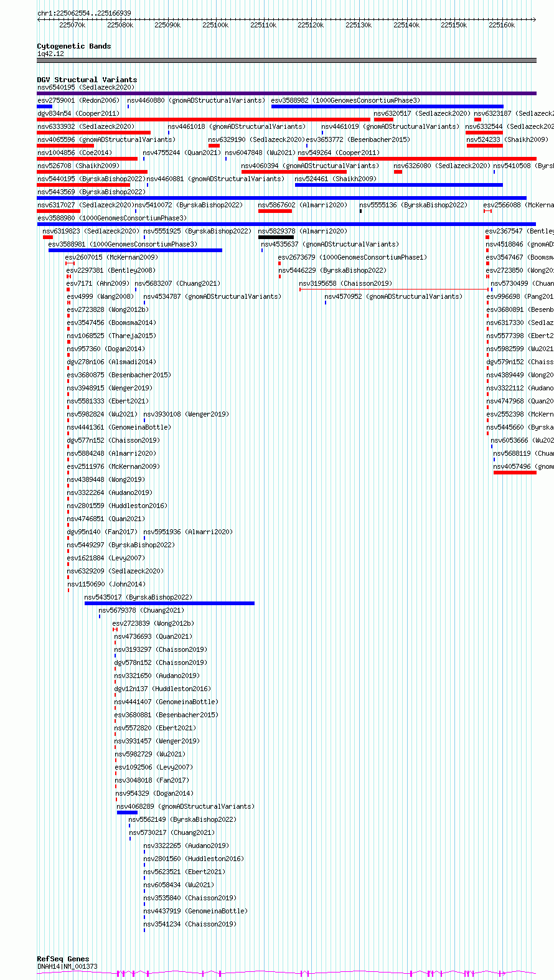Open nsv526708 (Shaikh2009) variant label
The width and height of the screenshot is (554, 980).
[x=78, y=166]
